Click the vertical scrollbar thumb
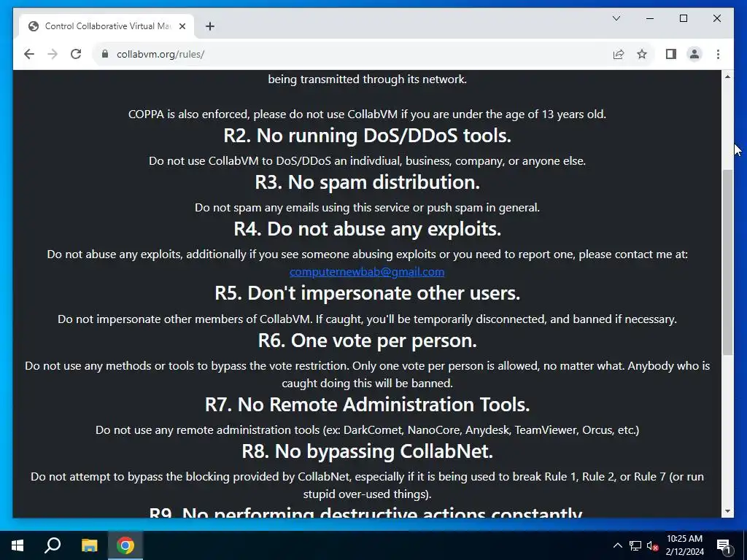747x560 pixels. (x=727, y=262)
